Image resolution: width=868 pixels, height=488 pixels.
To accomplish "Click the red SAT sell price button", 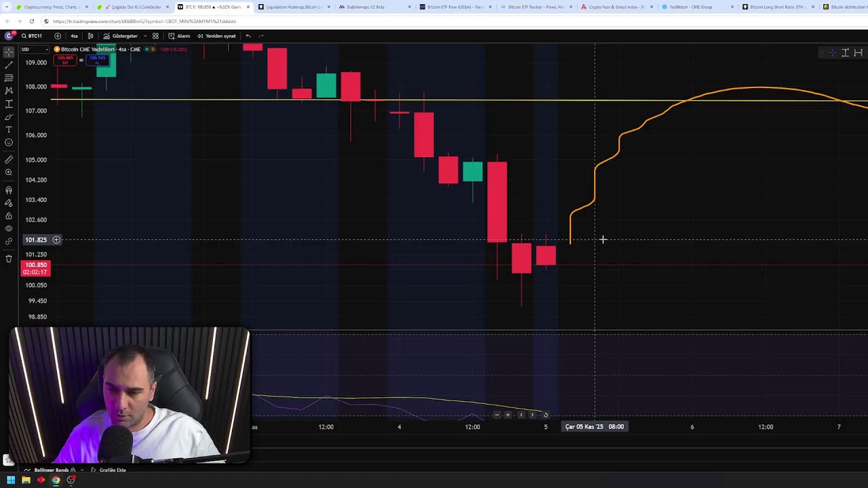I will pyautogui.click(x=65, y=60).
